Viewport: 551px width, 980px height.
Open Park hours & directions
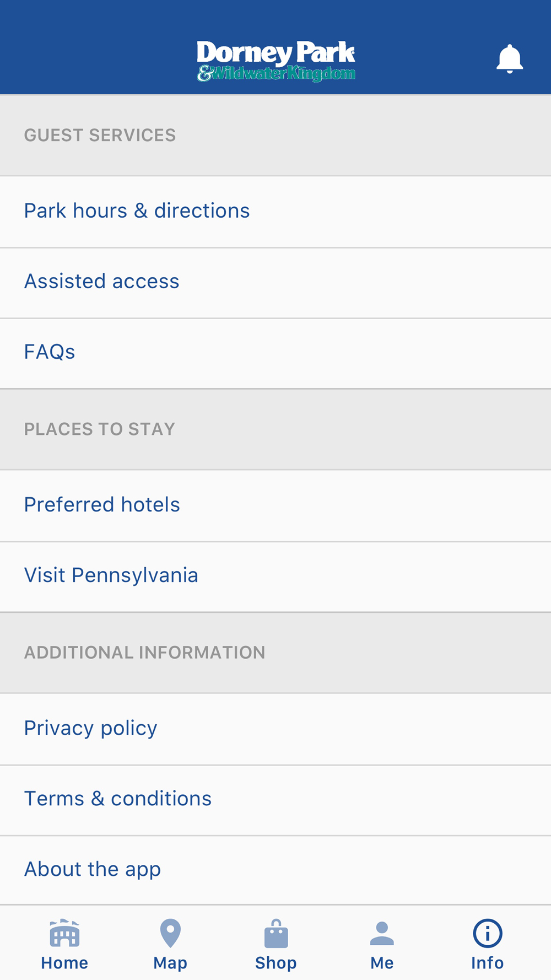tap(137, 211)
